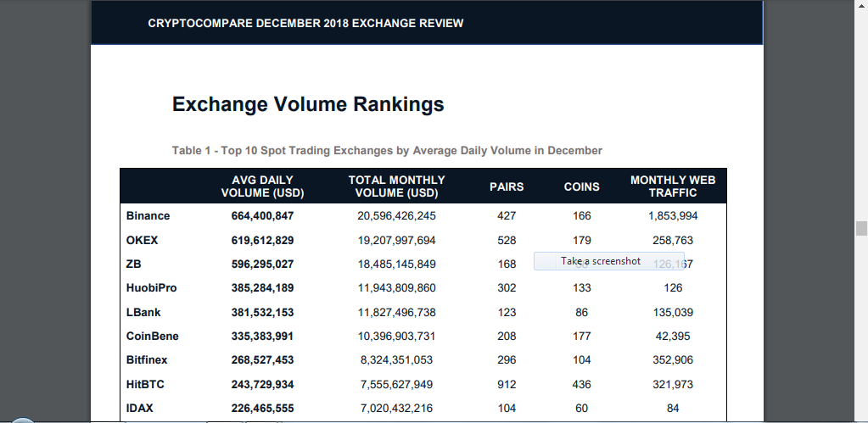Click CoinBene average daily volume 335,383,991

262,336
